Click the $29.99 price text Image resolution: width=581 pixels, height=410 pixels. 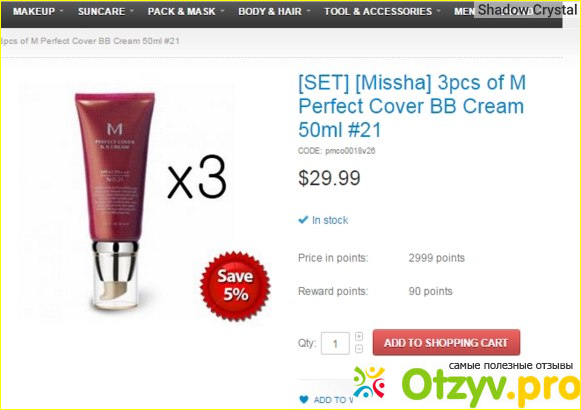pyautogui.click(x=329, y=178)
